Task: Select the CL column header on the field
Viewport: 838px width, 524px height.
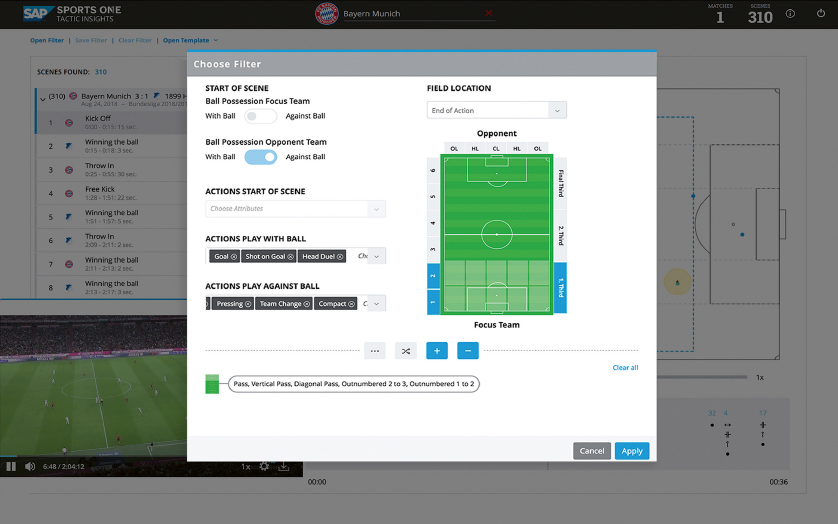Action: coord(497,148)
